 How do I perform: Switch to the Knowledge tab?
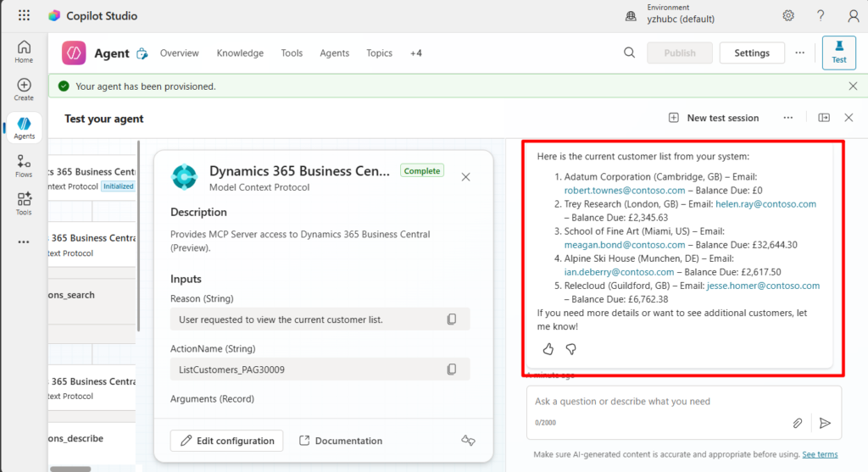pyautogui.click(x=240, y=53)
